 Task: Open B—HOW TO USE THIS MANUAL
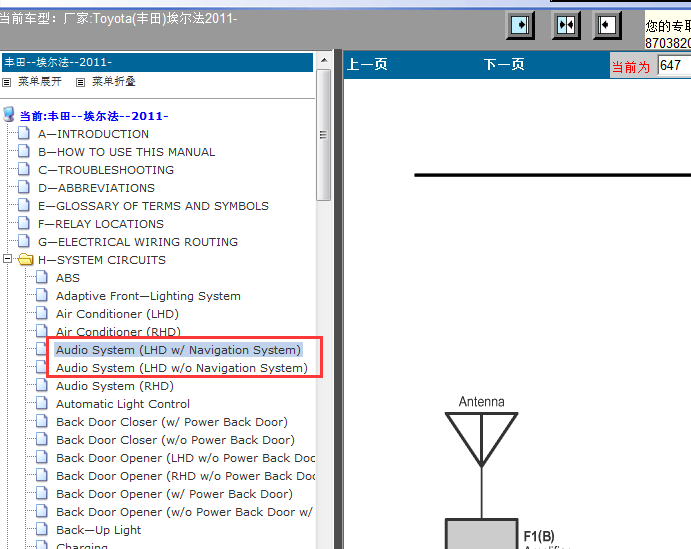[126, 152]
